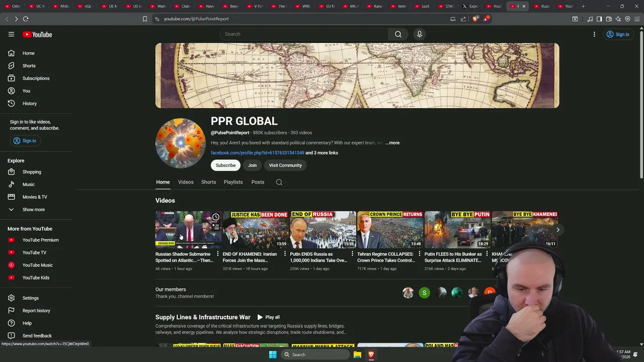Viewport: 644px width, 362px height.
Task: Click the sidebar Sign in button
Action: click(25, 141)
